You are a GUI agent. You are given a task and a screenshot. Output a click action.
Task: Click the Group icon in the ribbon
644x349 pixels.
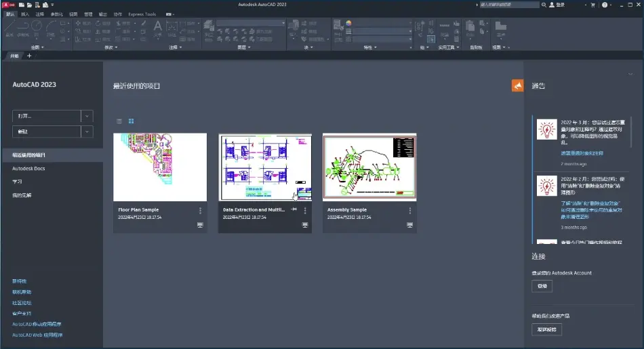pos(420,28)
